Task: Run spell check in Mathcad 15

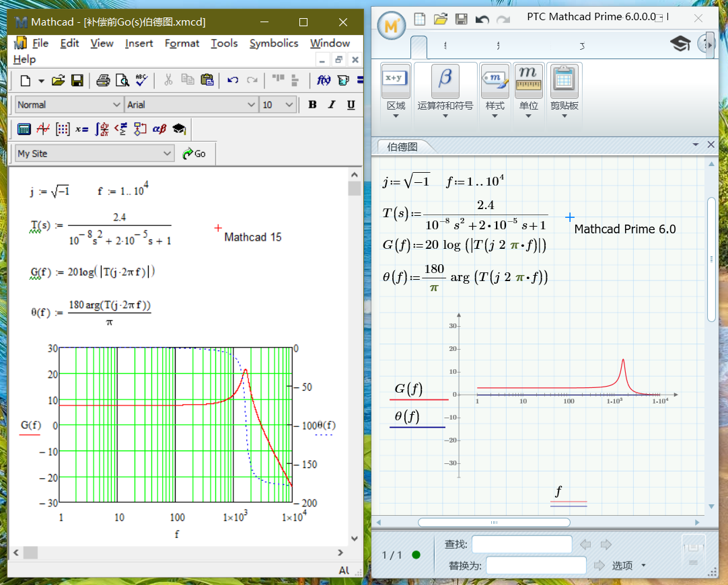Action: (x=141, y=81)
